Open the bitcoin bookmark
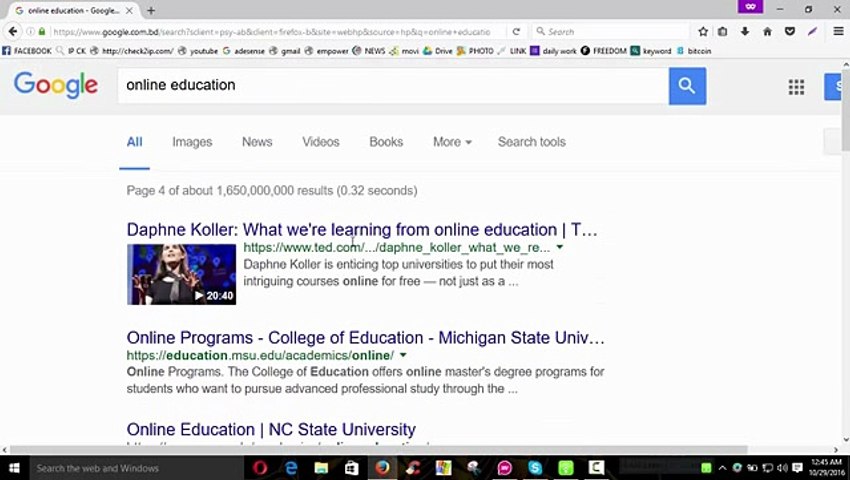This screenshot has width=850, height=480. [x=693, y=51]
